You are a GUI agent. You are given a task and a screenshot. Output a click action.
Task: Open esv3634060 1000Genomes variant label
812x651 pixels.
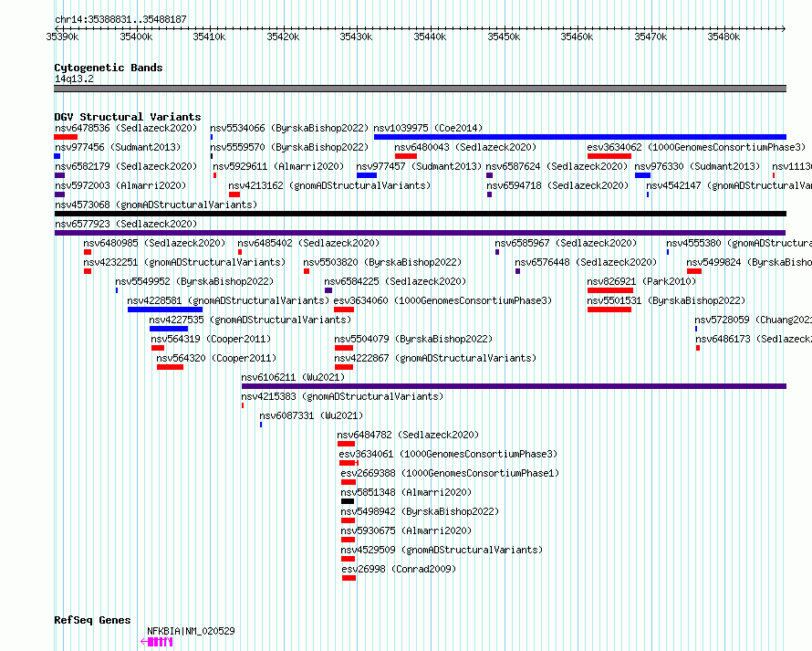(x=442, y=300)
